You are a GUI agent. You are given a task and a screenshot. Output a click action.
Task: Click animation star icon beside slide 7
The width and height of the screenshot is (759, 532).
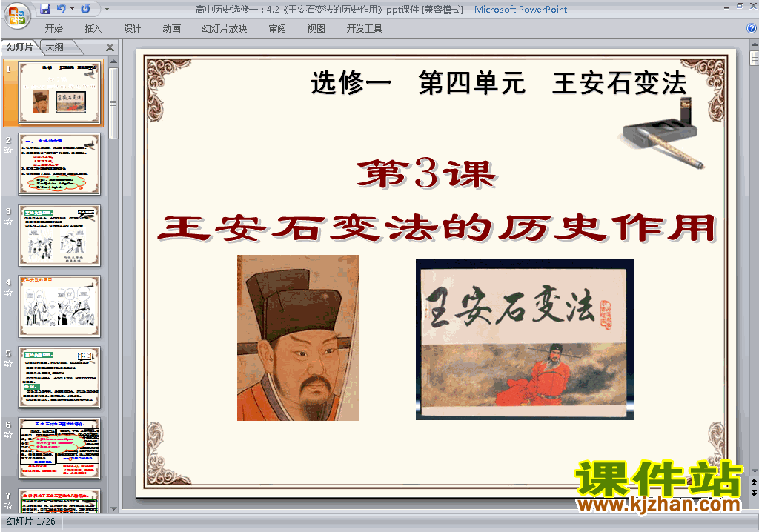pos(8,506)
